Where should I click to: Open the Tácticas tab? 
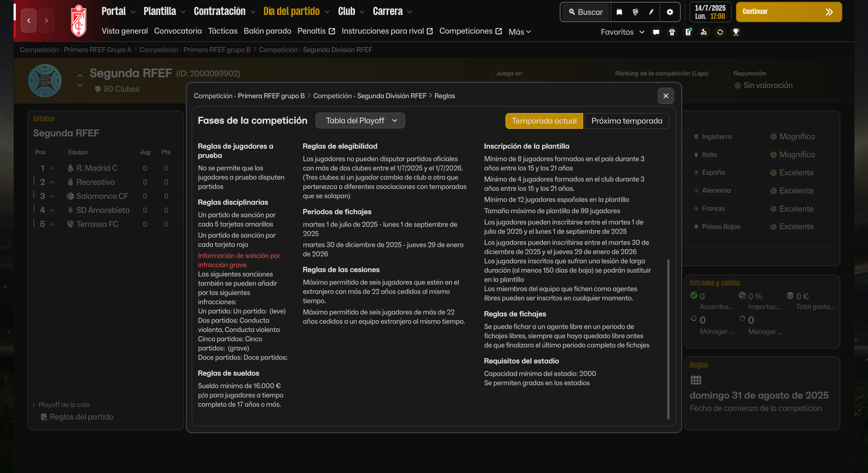pos(222,31)
